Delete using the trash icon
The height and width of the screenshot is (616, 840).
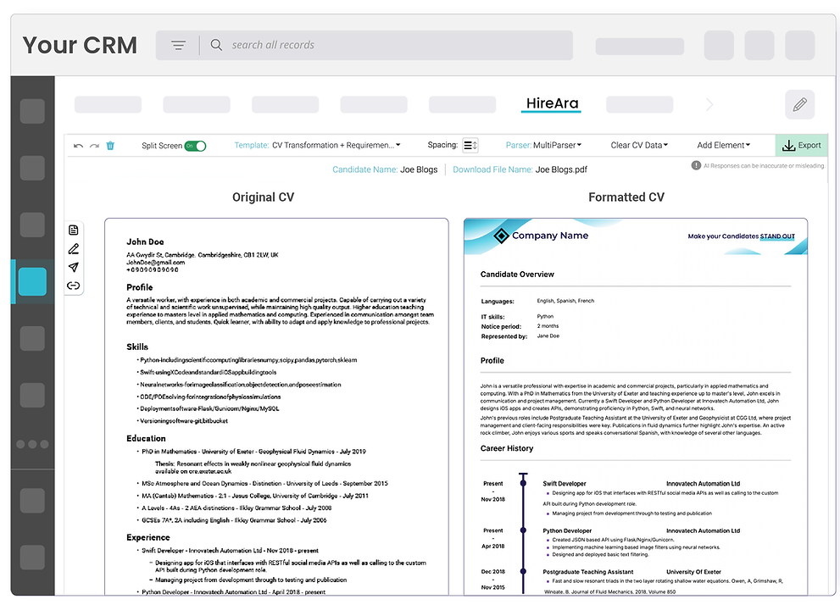[x=111, y=146]
